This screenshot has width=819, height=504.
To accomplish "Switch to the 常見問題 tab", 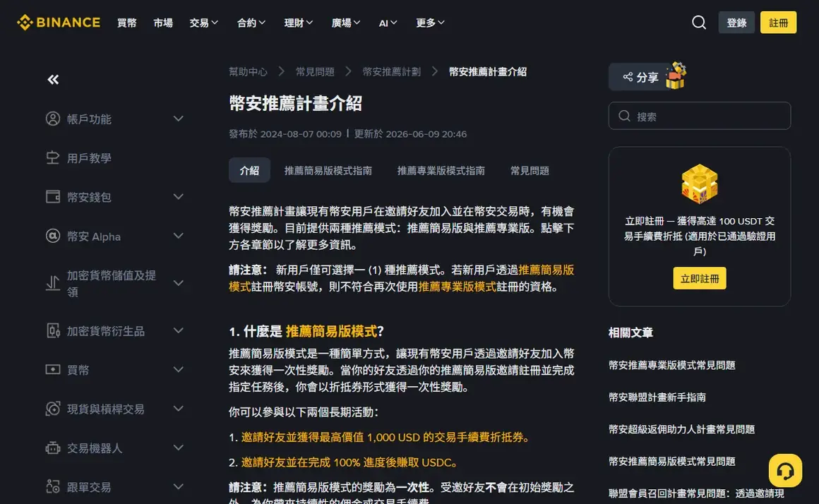I will (530, 170).
